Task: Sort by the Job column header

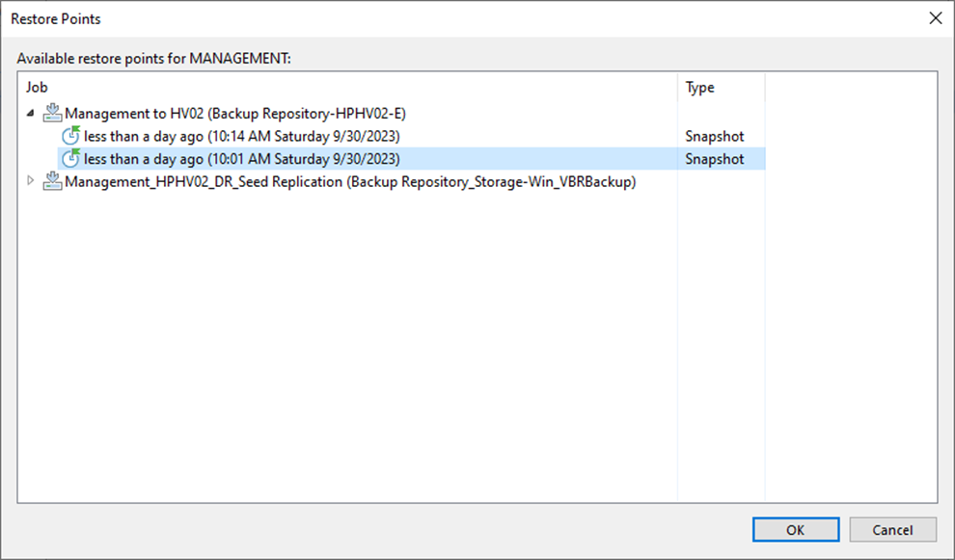Action: point(348,87)
